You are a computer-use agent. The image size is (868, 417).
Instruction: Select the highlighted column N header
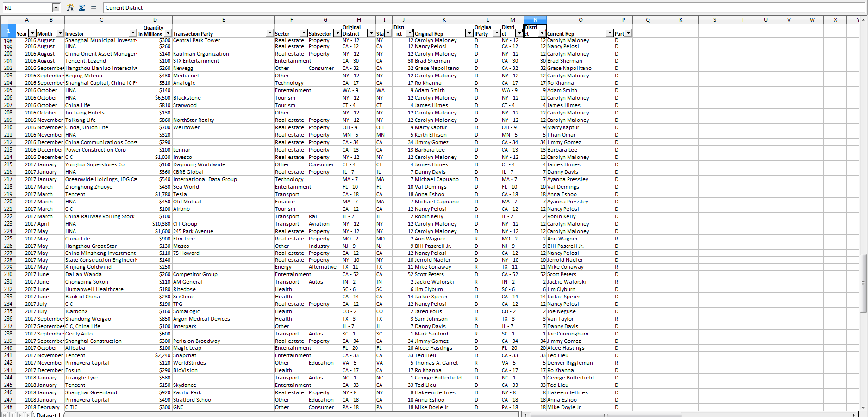pyautogui.click(x=535, y=19)
